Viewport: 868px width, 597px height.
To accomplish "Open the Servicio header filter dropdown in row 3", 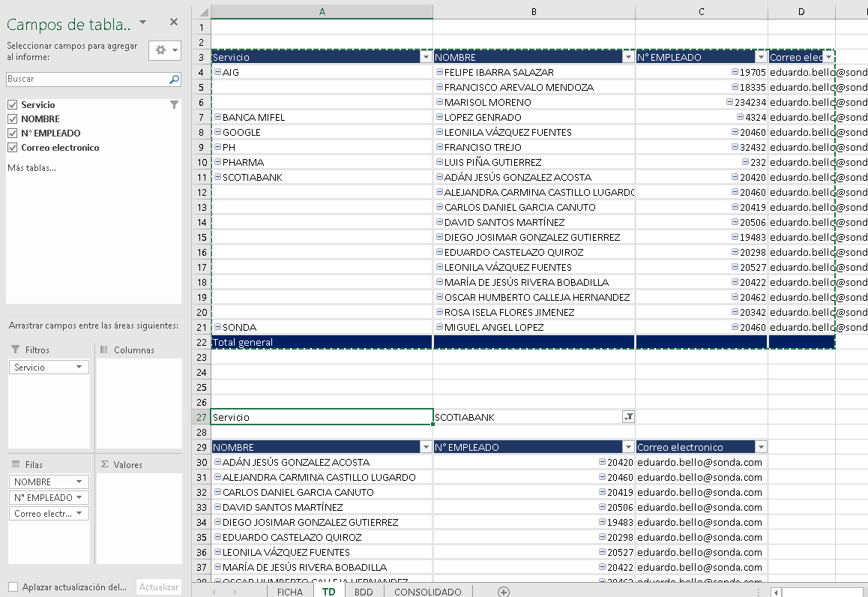I will [x=426, y=57].
